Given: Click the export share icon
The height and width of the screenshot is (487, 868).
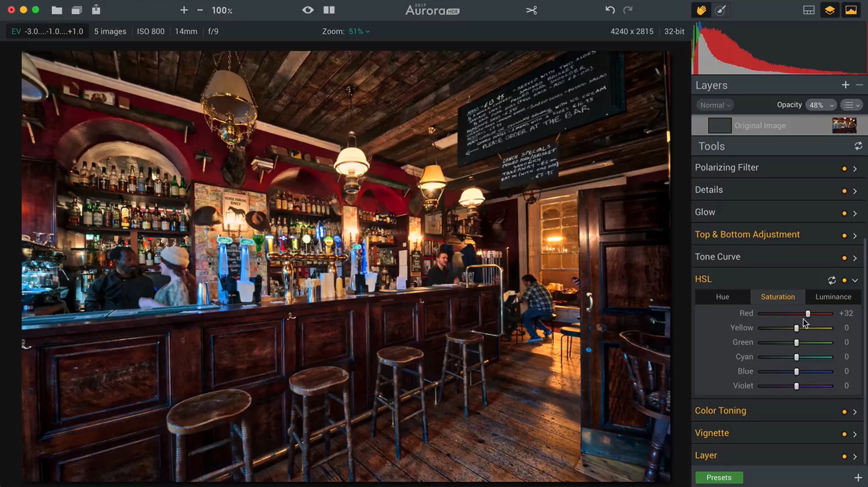Looking at the screenshot, I should point(96,9).
